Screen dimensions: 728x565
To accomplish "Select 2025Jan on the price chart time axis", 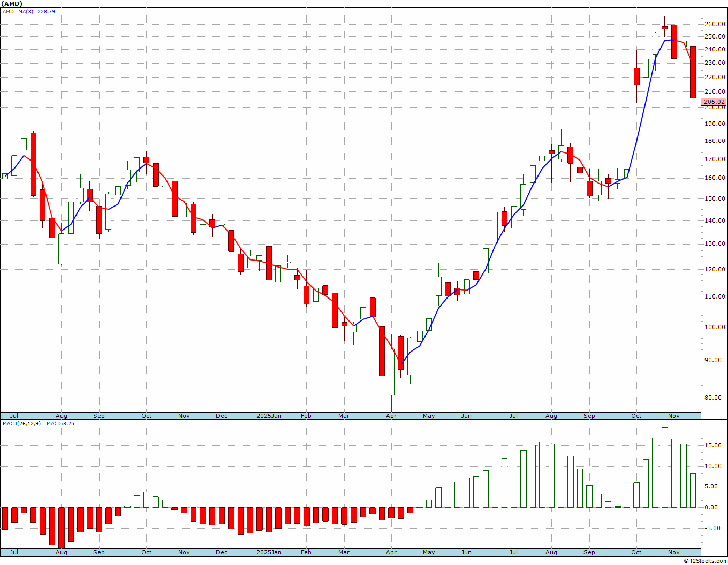I will (x=269, y=416).
